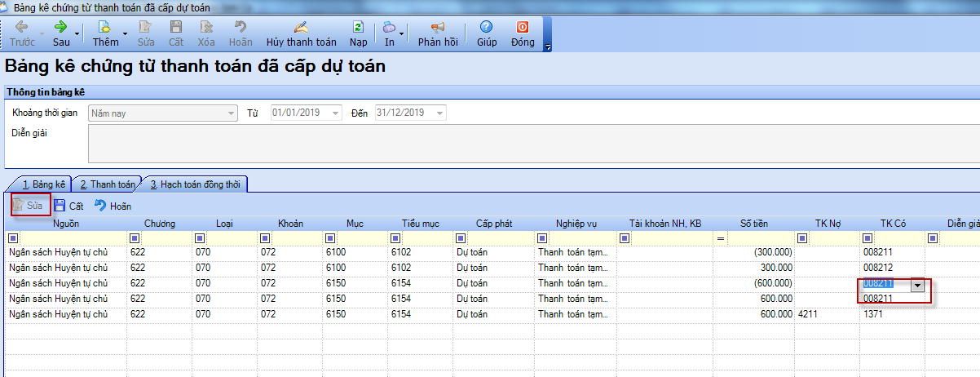This screenshot has height=377, width=980.
Task: Click the Tiểu mục column header
Action: [x=421, y=224]
